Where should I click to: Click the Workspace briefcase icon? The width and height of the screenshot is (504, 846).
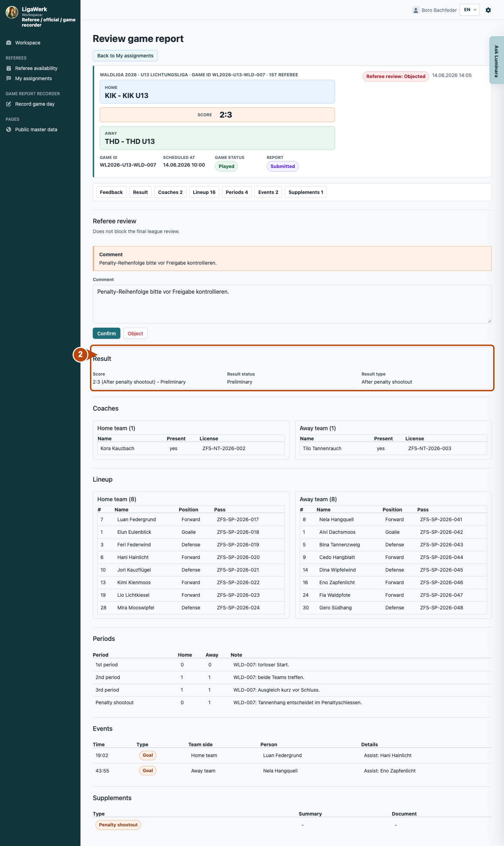pos(9,43)
